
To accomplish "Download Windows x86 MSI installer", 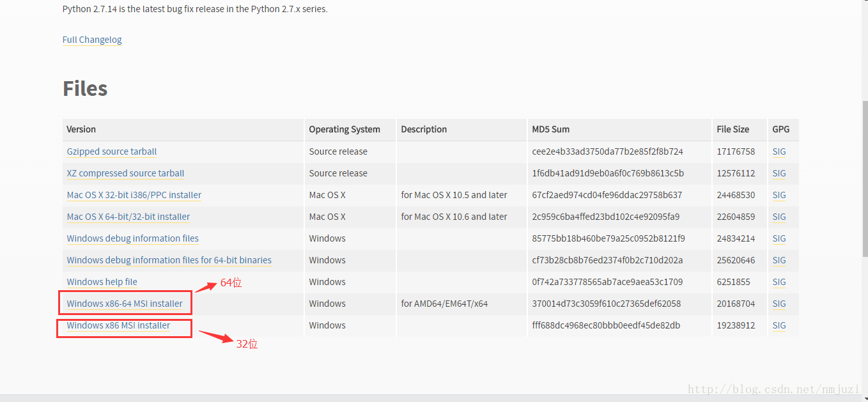I will click(119, 325).
